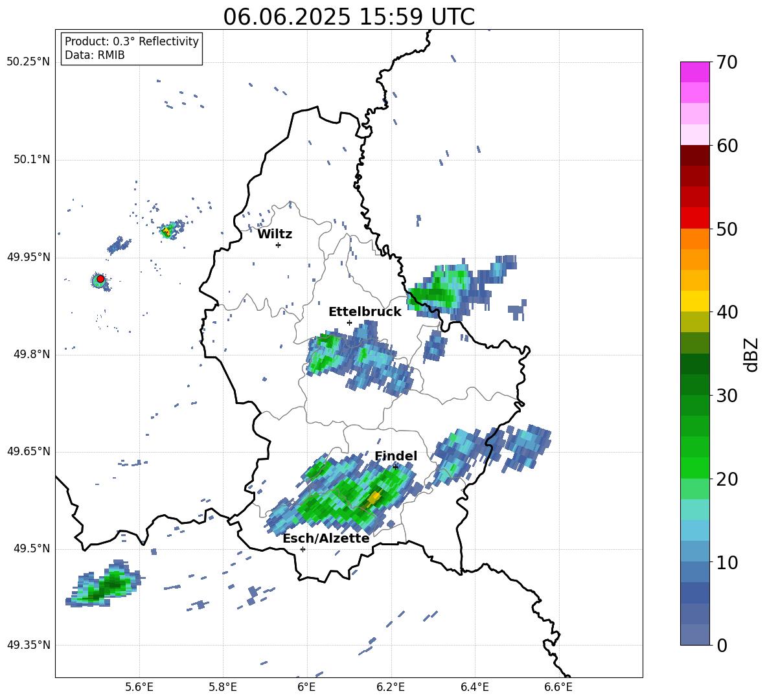
Task: Click the Findel city label
Action: coord(396,456)
